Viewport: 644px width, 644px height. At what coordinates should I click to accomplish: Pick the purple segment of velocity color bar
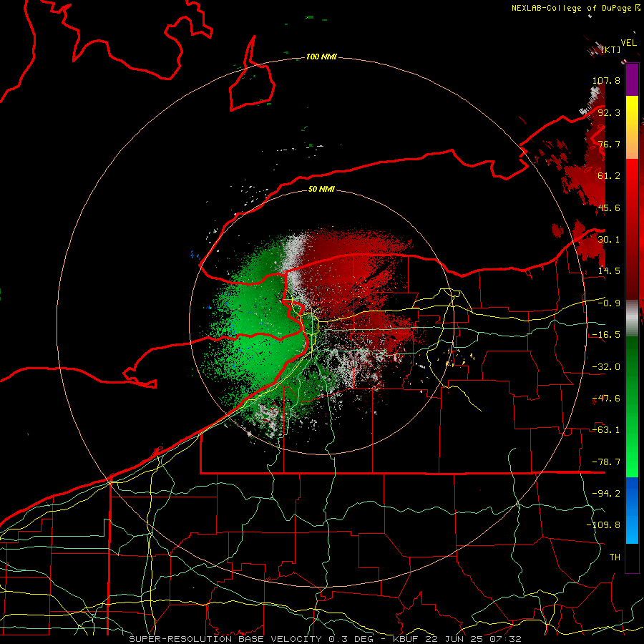pos(632,80)
